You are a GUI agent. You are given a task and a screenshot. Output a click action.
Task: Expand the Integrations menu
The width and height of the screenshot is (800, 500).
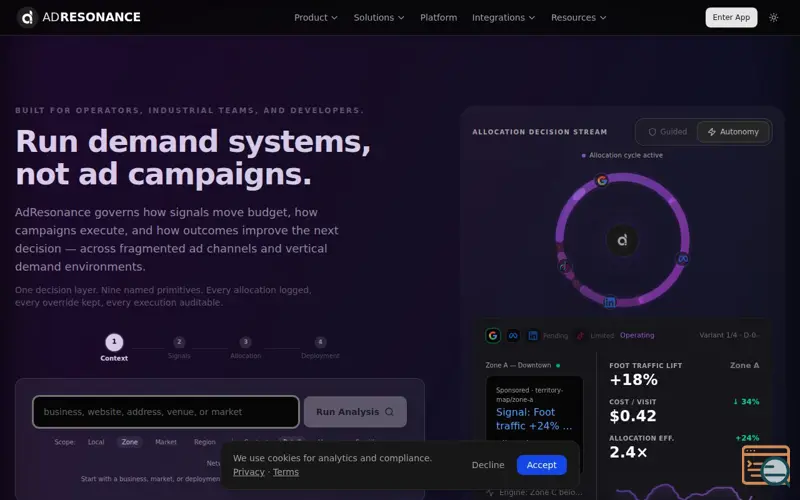pos(504,17)
